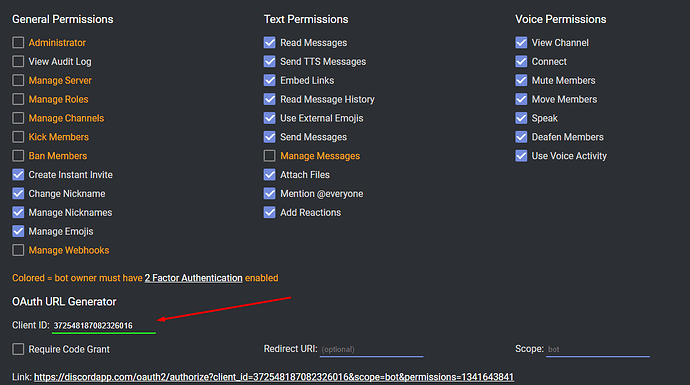Disable Use Voice Activity checkbox

tap(521, 156)
